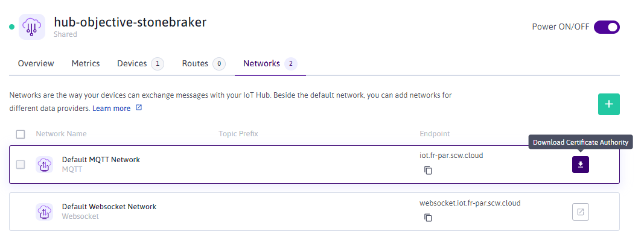Click the external link icon after Learn more
This screenshot has height=252, width=644.
click(x=139, y=108)
